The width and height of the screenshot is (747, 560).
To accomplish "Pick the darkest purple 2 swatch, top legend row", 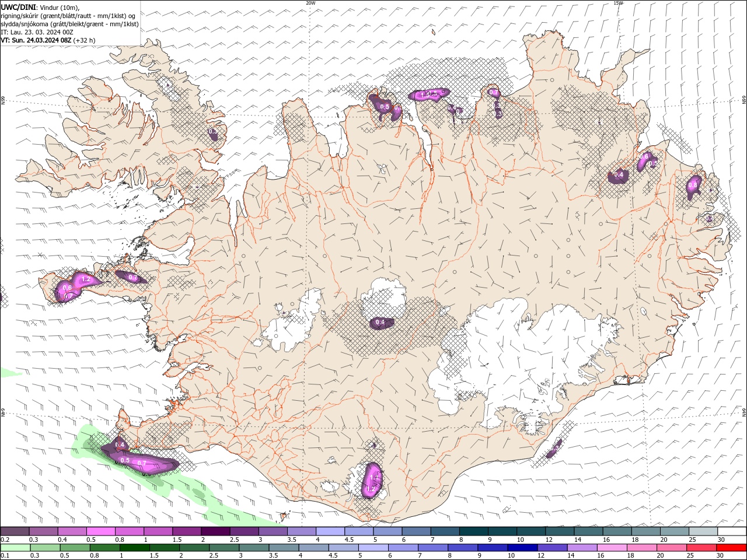I will (x=215, y=531).
